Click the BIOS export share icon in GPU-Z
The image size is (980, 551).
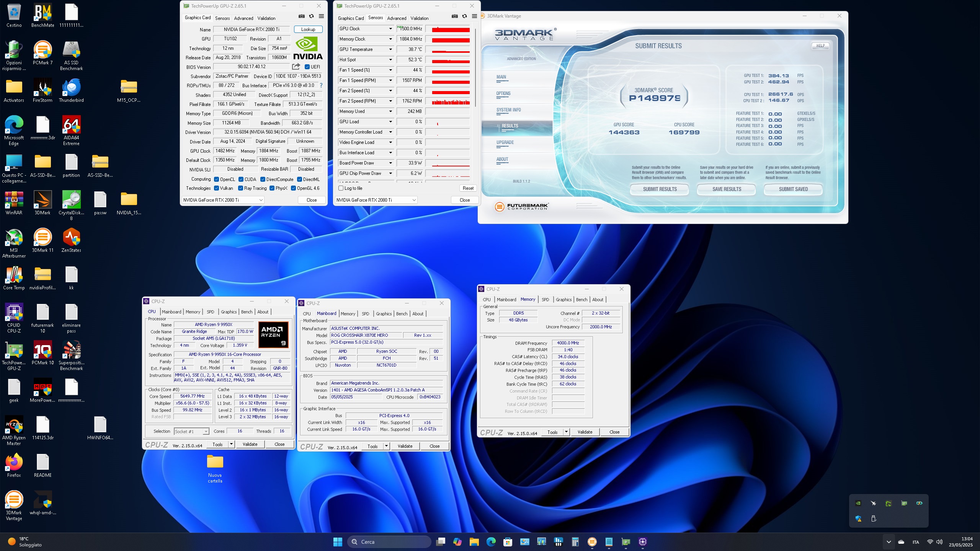tap(296, 67)
